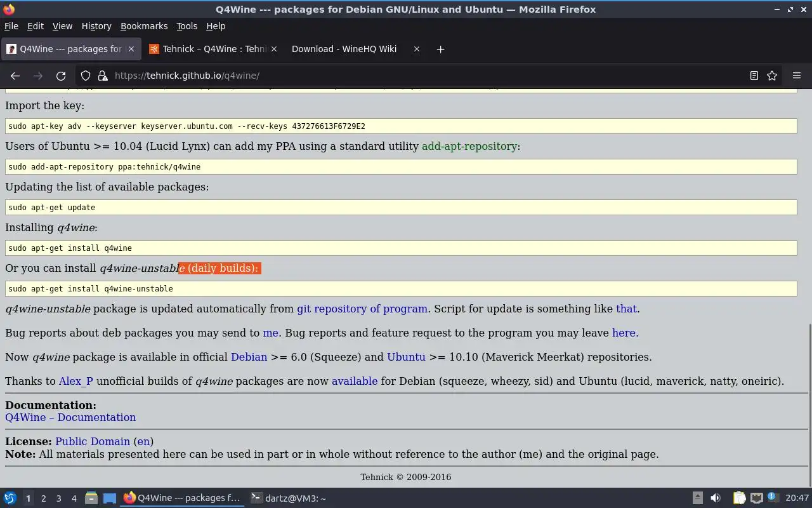This screenshot has width=812, height=508.
Task: Open the Public Domain license link
Action: pos(93,441)
